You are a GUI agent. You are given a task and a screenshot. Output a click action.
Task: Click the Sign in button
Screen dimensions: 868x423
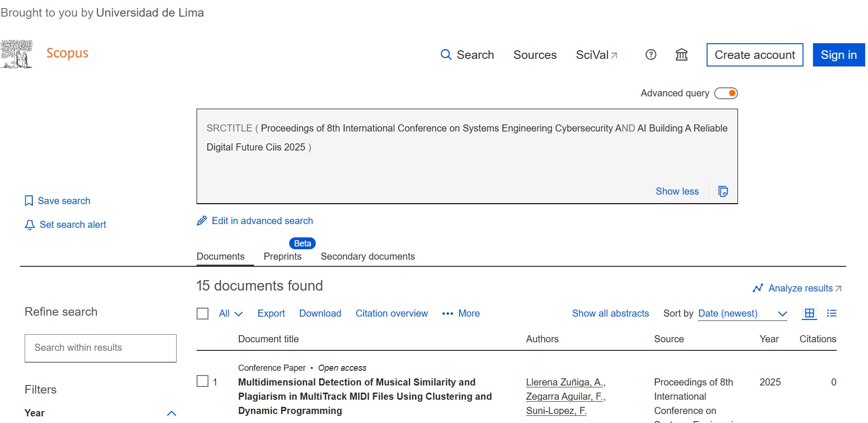(839, 55)
